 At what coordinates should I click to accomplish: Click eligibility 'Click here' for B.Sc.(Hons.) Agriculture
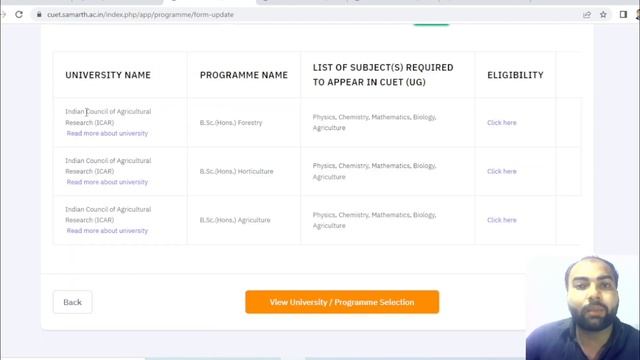click(x=502, y=220)
